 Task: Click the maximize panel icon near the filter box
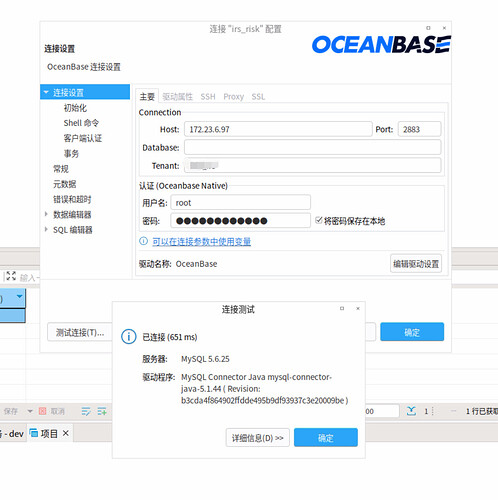pos(11,276)
